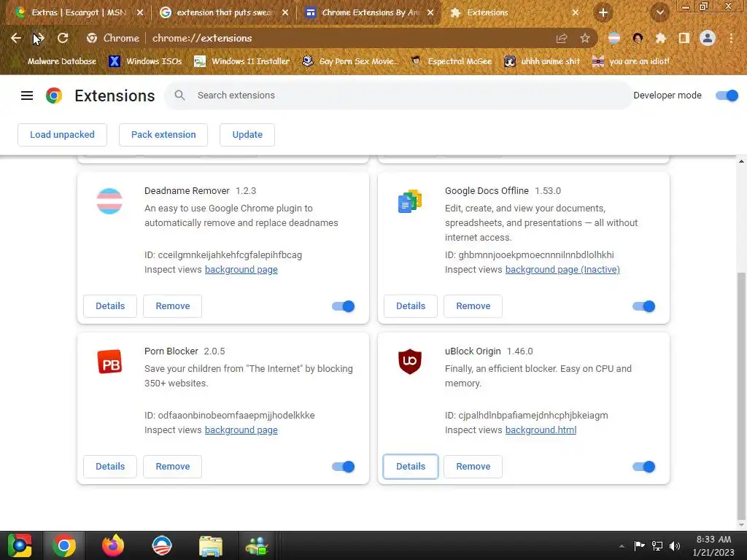
Task: Open the Start button on the taskbar
Action: (x=20, y=545)
